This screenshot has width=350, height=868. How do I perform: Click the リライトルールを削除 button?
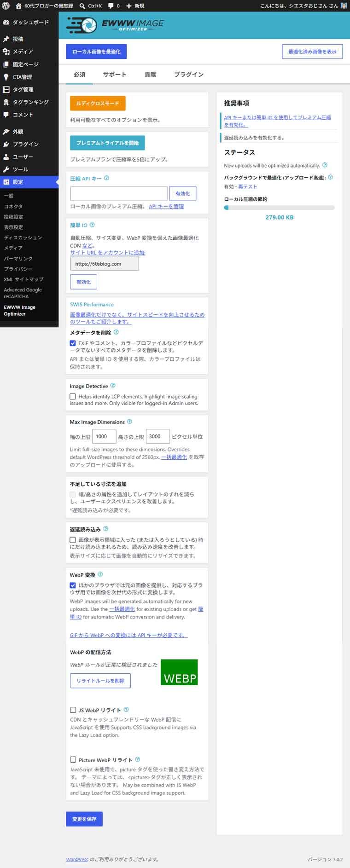[100, 681]
